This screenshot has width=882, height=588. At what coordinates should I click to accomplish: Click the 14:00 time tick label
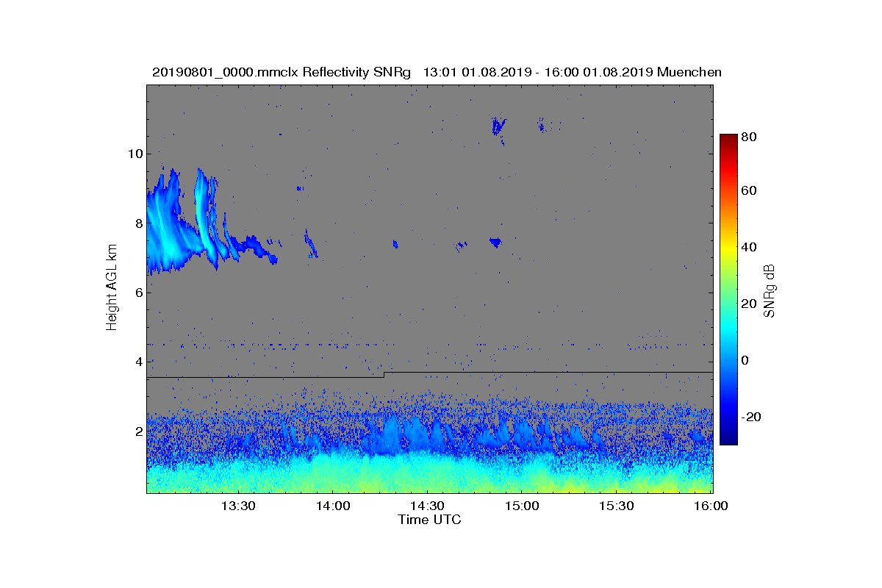333,506
